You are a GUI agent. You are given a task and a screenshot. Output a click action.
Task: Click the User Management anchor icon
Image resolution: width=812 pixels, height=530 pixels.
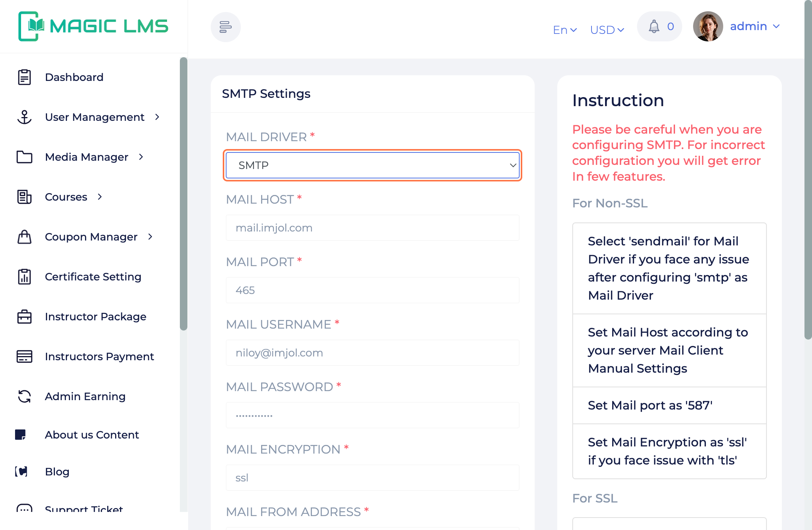24,117
